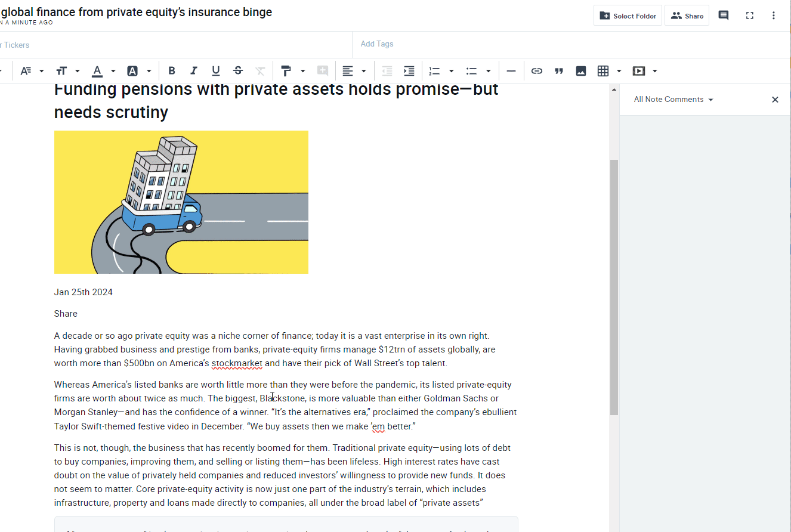Click the Add Tags field

[571, 44]
